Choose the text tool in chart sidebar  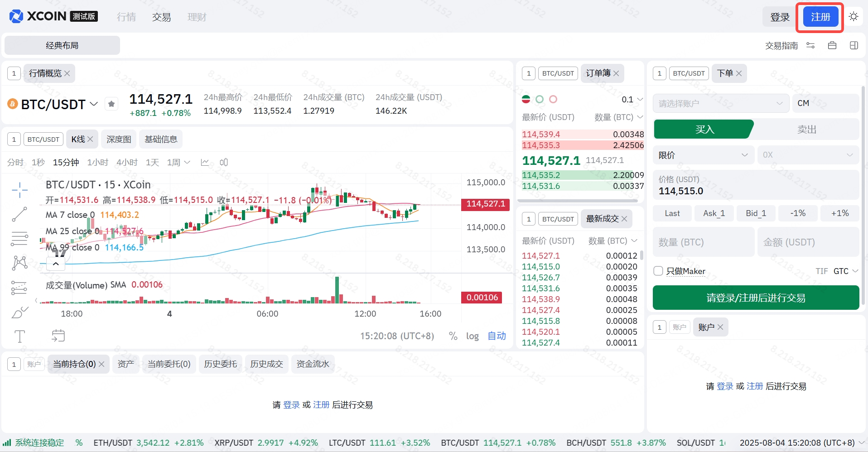point(19,336)
